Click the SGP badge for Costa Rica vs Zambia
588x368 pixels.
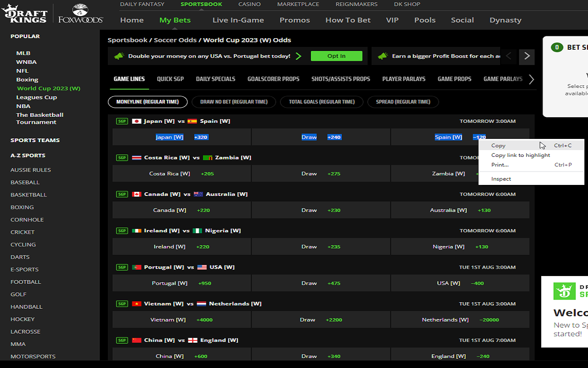[x=122, y=158]
